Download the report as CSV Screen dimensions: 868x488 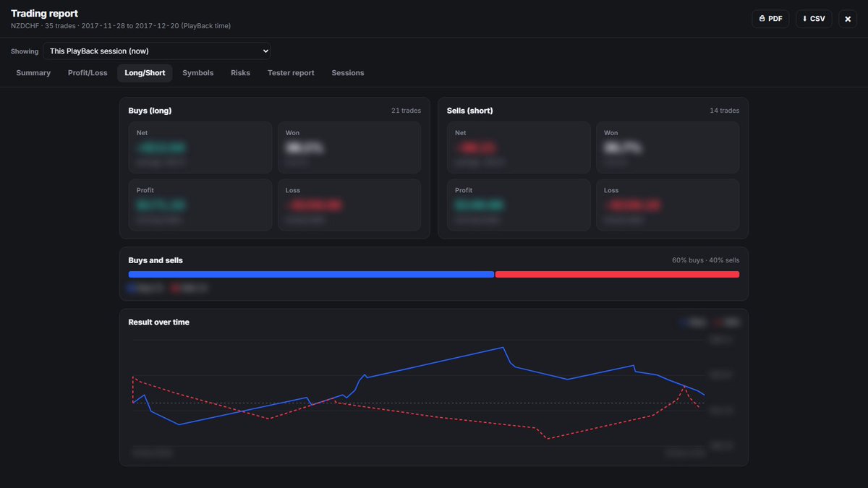point(814,19)
